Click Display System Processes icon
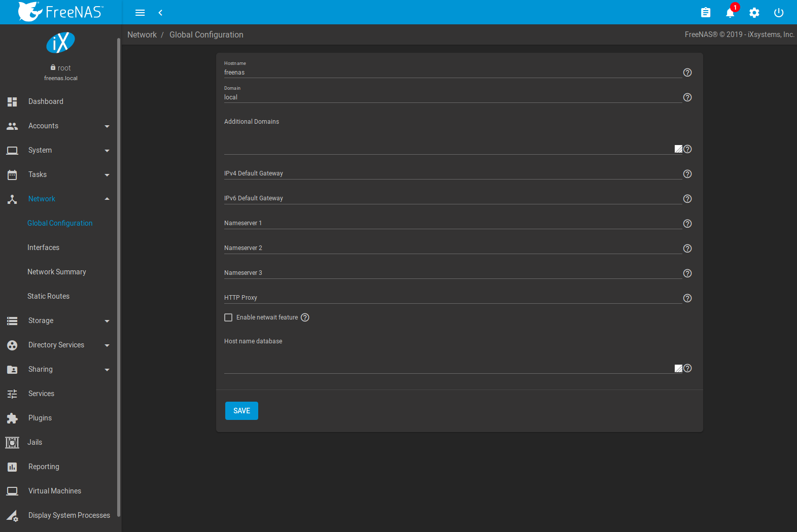Image resolution: width=797 pixels, height=532 pixels. pyautogui.click(x=12, y=515)
